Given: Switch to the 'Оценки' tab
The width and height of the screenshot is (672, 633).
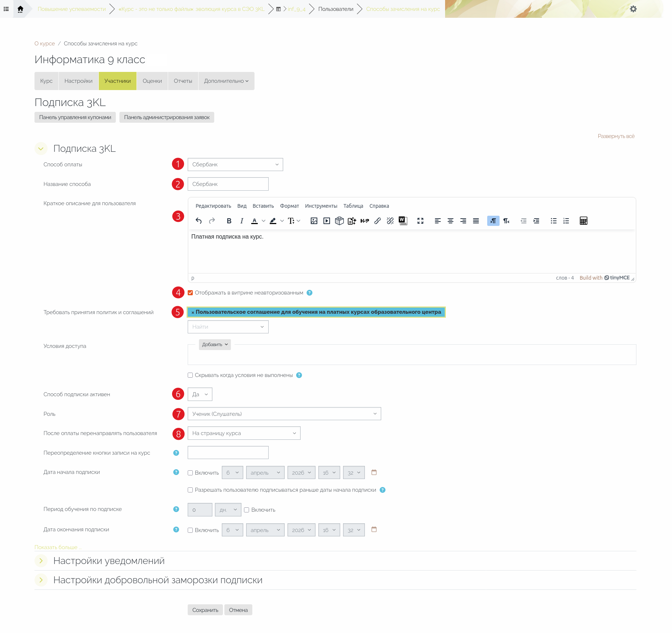Looking at the screenshot, I should [x=152, y=81].
